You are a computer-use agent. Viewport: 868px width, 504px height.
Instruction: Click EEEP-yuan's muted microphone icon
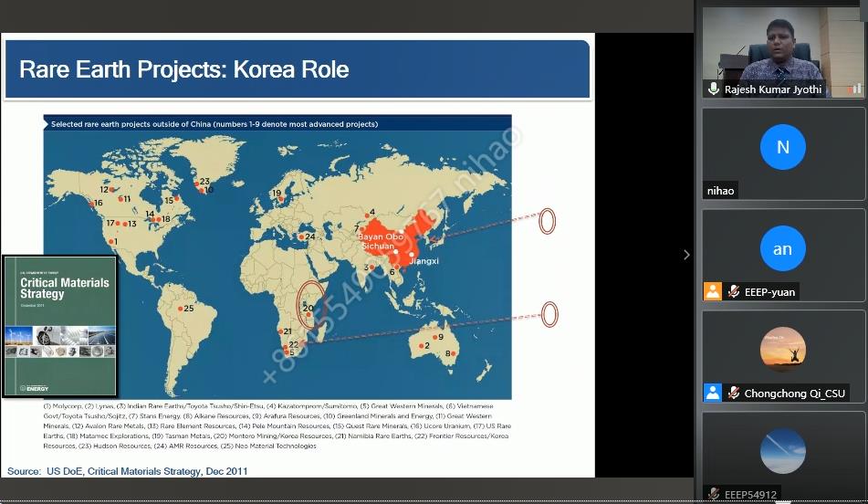tap(734, 291)
